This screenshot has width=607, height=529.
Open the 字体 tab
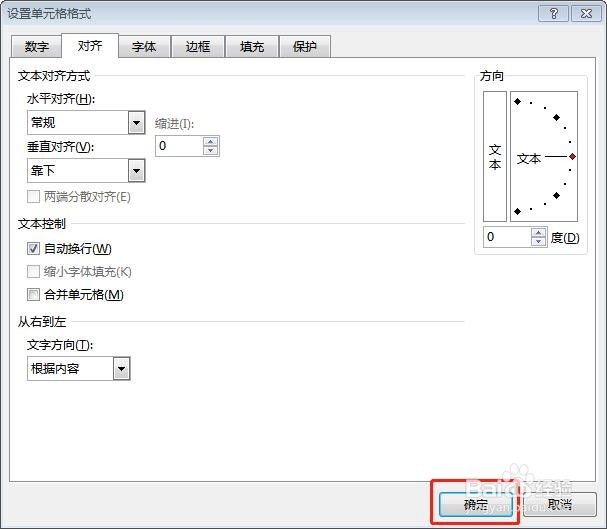(144, 46)
